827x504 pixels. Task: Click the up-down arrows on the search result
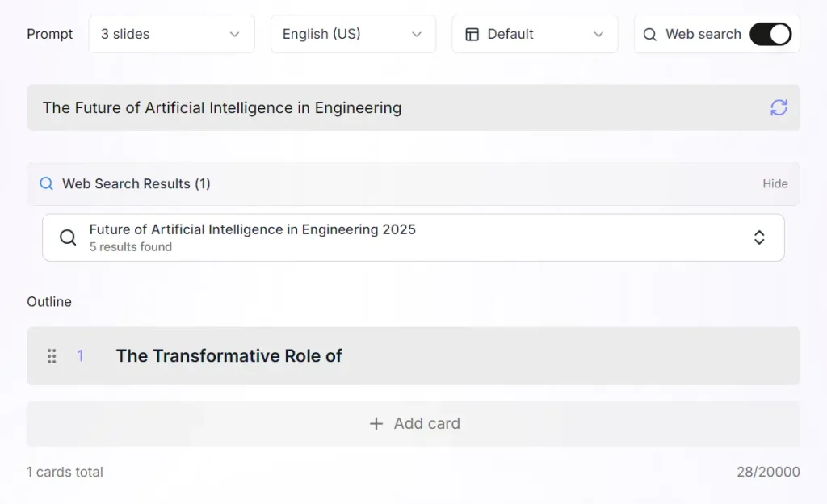click(759, 237)
